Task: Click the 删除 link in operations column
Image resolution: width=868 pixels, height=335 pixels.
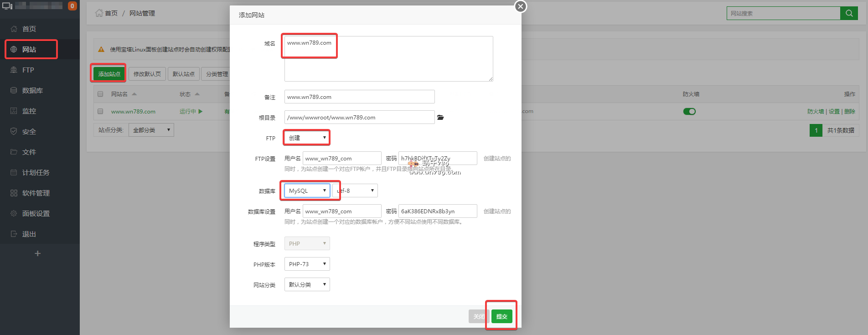Action: click(x=850, y=112)
